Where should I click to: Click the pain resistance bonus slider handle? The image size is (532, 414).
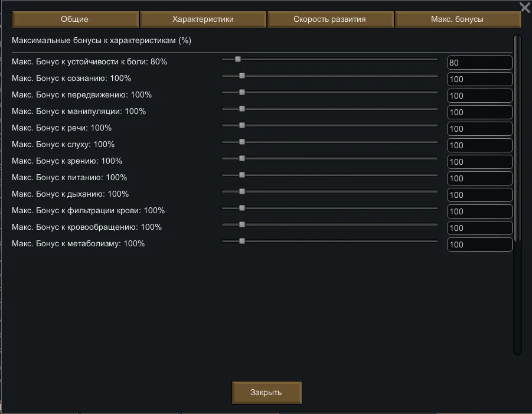(238, 59)
